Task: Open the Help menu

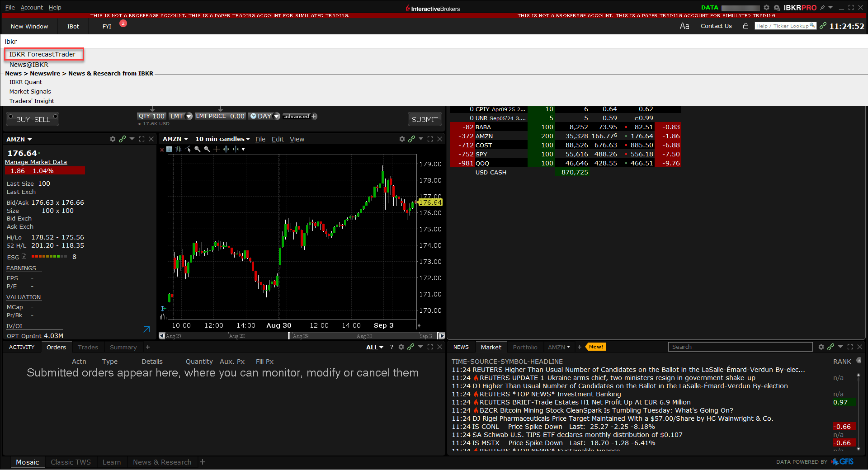Action: click(55, 8)
